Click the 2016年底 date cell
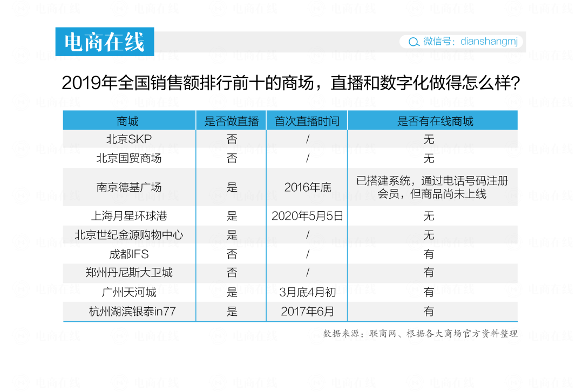Viewport: 583px width, 392px height. (308, 187)
